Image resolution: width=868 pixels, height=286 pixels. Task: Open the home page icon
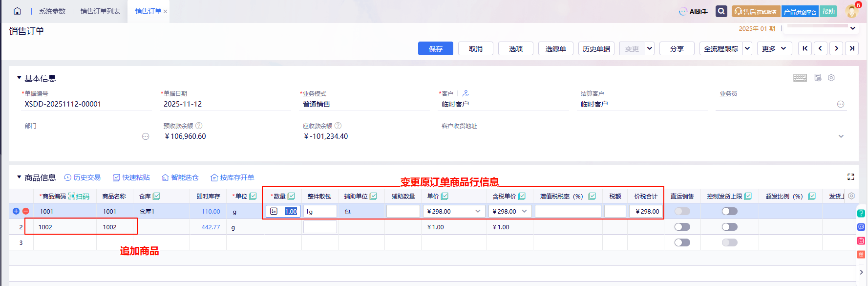coord(17,11)
